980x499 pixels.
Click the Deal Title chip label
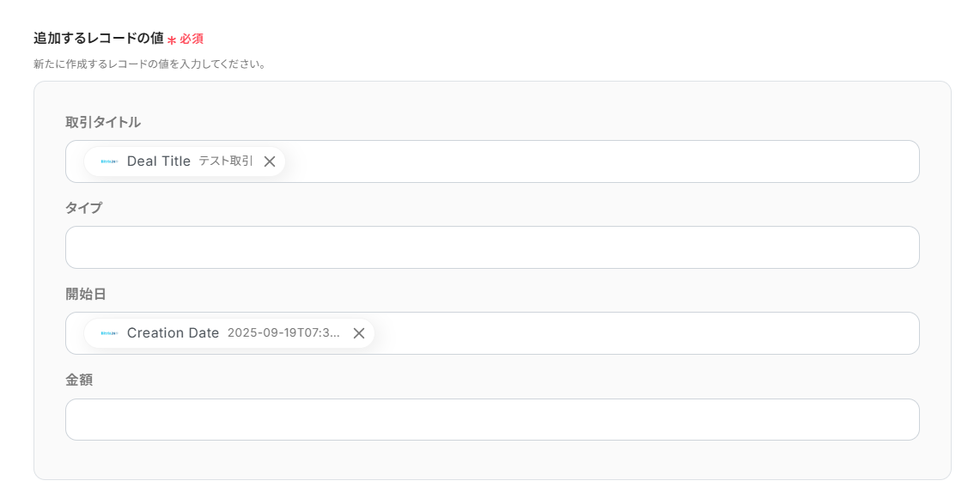[159, 161]
